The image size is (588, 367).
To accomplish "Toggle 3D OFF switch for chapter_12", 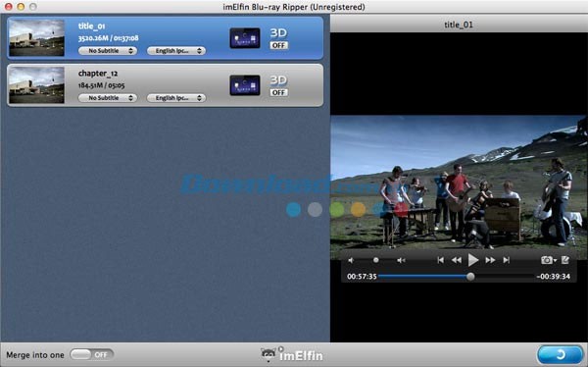I will click(x=278, y=93).
